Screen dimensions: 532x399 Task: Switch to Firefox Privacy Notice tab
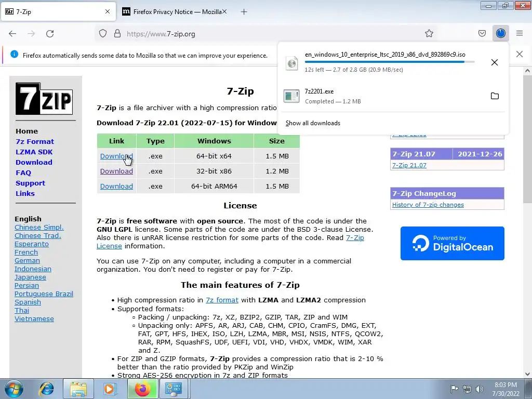[174, 11]
